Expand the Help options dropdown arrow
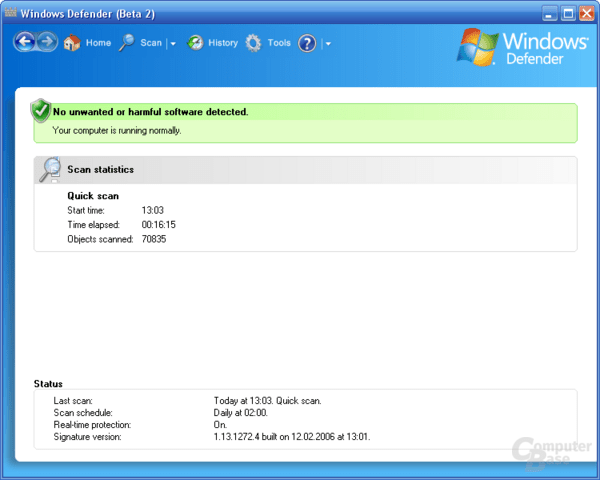This screenshot has width=600, height=480. (328, 44)
